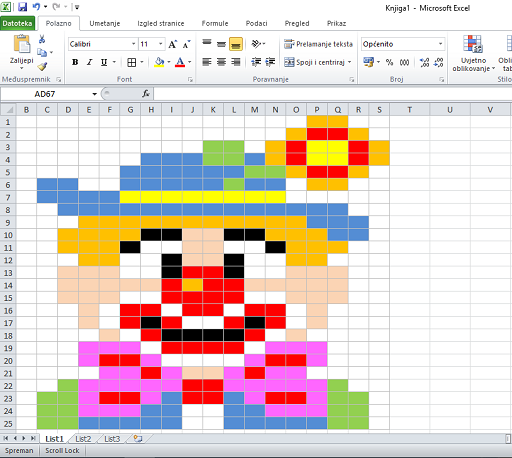Open the Općenito number format dropdown
Viewport: 512px width, 458px height.
pyautogui.click(x=440, y=44)
